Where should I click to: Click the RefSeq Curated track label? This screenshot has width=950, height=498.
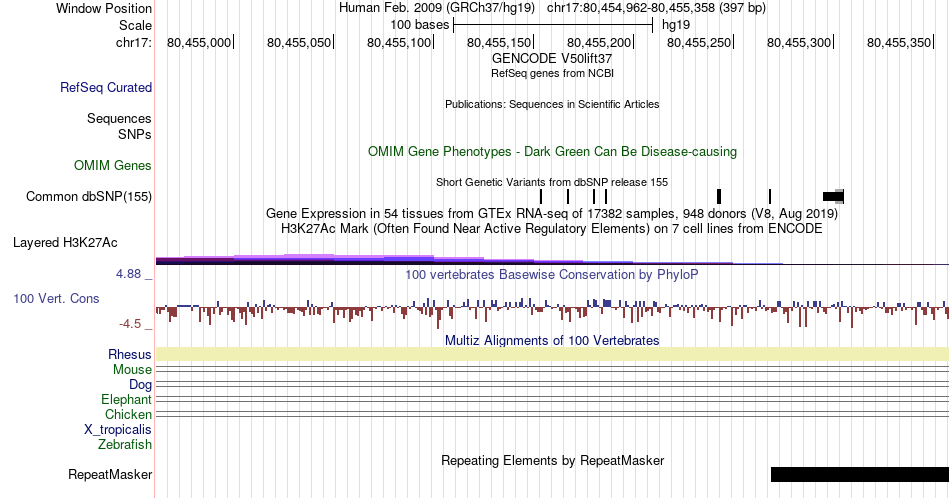[x=106, y=87]
